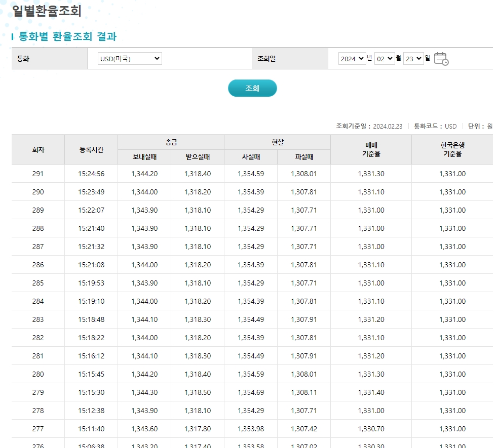Click the 현찰 column group header
The image size is (498, 448).
[x=277, y=141]
